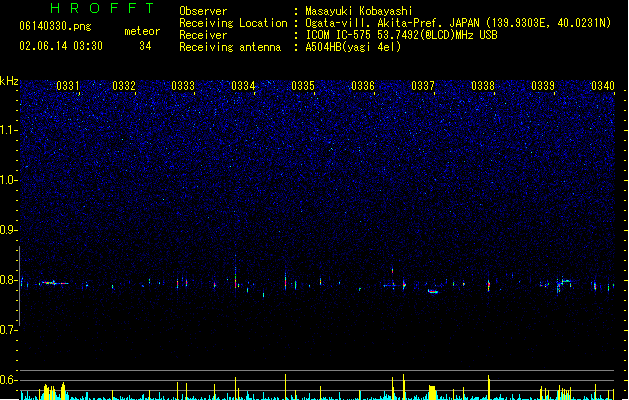Image resolution: width=629 pixels, height=400 pixels.
Task: Select observer name Masayuki Kobayashi
Action: 359,11
